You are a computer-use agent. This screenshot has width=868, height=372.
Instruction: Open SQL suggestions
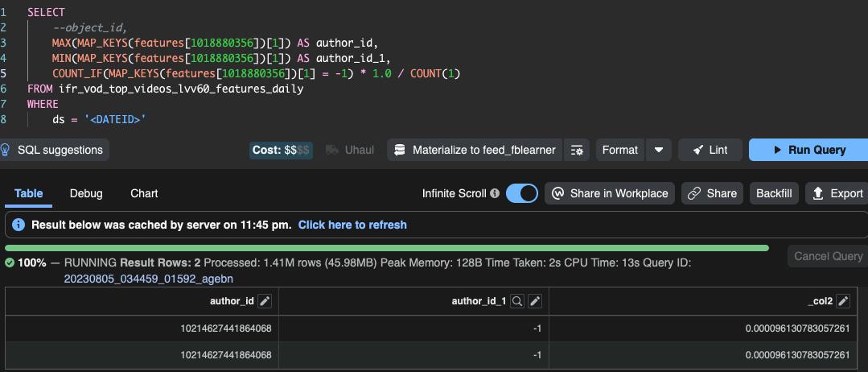click(x=54, y=150)
